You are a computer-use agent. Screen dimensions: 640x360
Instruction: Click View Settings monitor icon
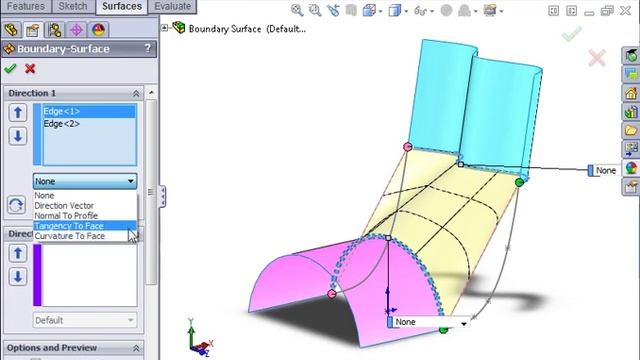click(490, 10)
